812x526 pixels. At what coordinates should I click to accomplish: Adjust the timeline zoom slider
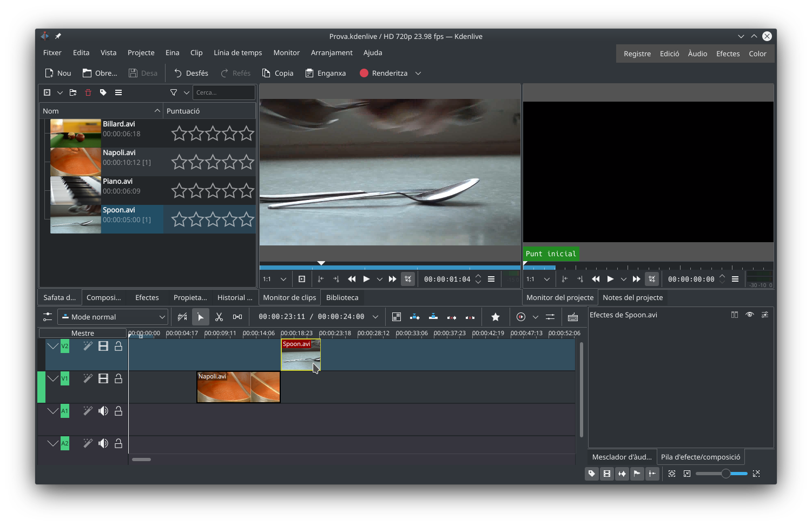point(722,474)
